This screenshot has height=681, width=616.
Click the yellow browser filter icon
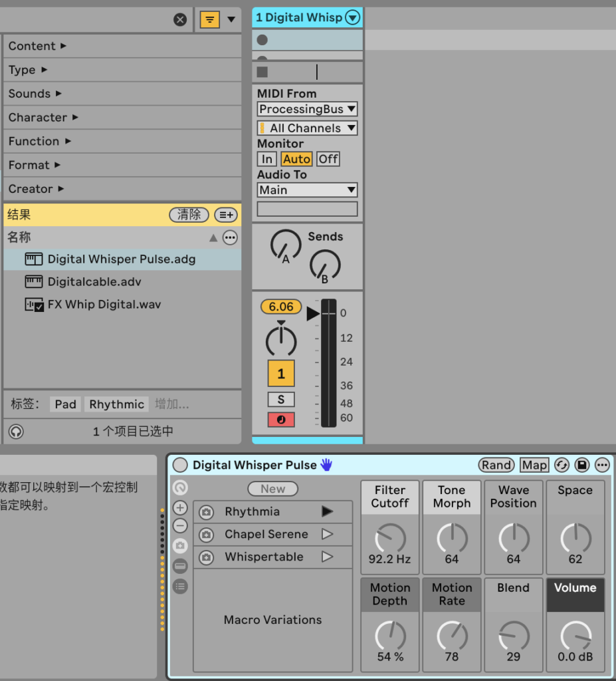209,20
